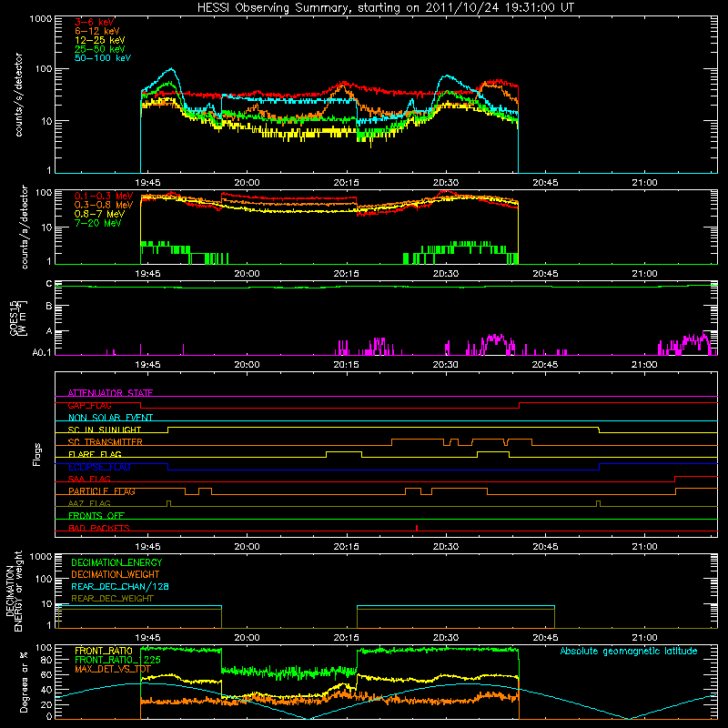Click the FLARE_FLAG label
Image resolution: width=728 pixels, height=728 pixels.
[x=95, y=454]
